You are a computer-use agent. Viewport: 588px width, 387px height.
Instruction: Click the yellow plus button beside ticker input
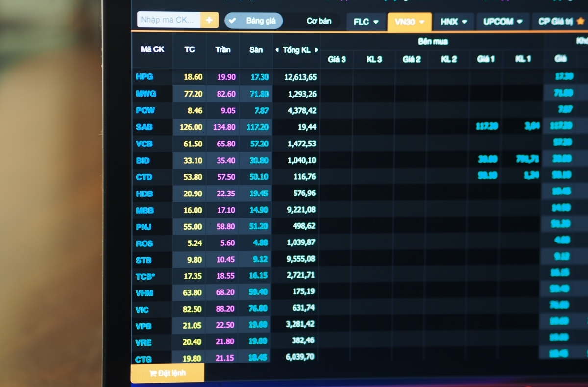point(209,20)
